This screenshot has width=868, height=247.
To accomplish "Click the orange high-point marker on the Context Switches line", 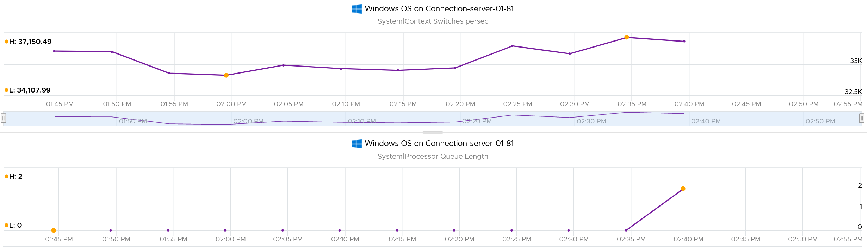I will tap(627, 37).
